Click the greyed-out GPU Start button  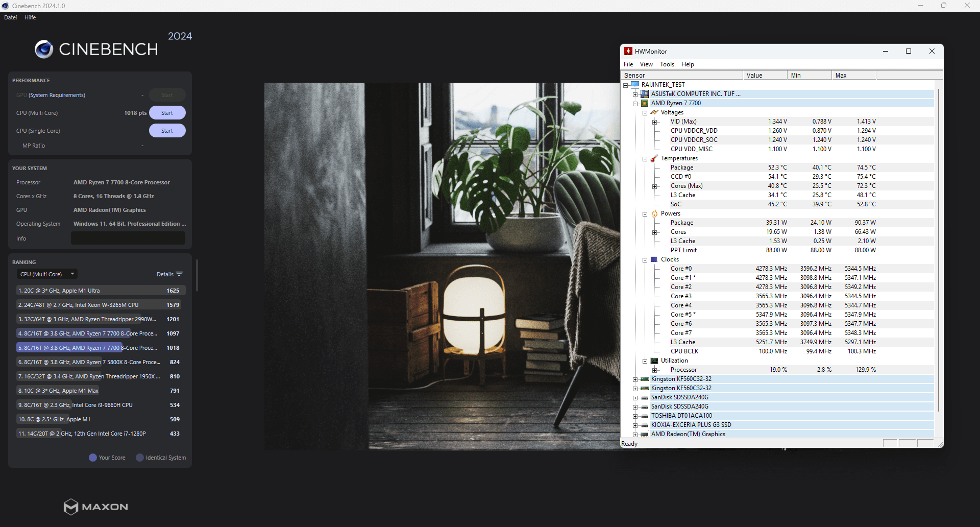[x=167, y=95]
